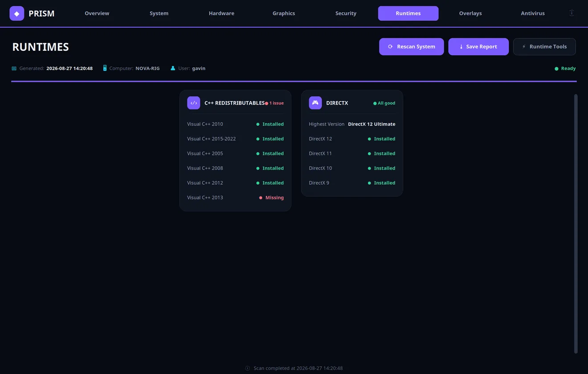Click the computer name "NOVA-RIG"
The height and width of the screenshot is (374, 588).
click(x=147, y=69)
